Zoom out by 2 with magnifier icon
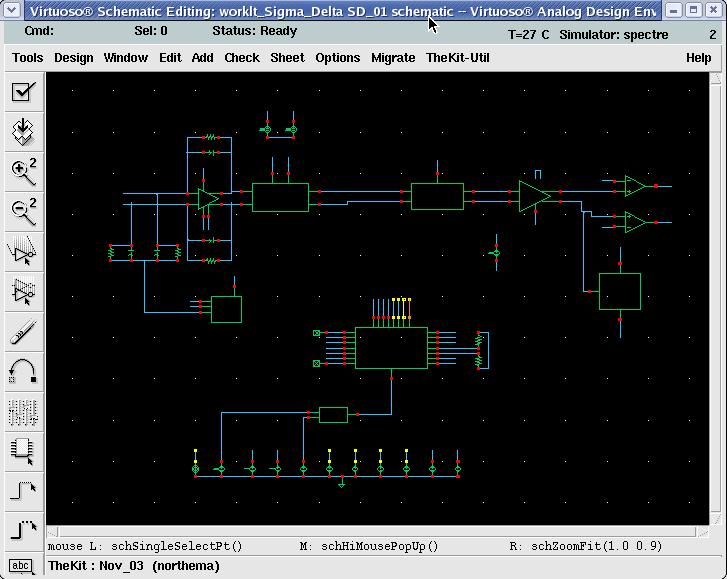727x579 pixels. [23, 211]
